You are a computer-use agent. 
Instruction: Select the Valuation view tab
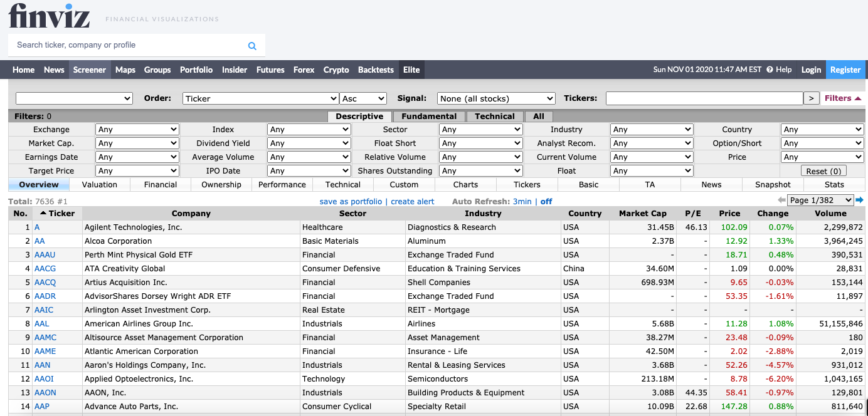point(100,185)
